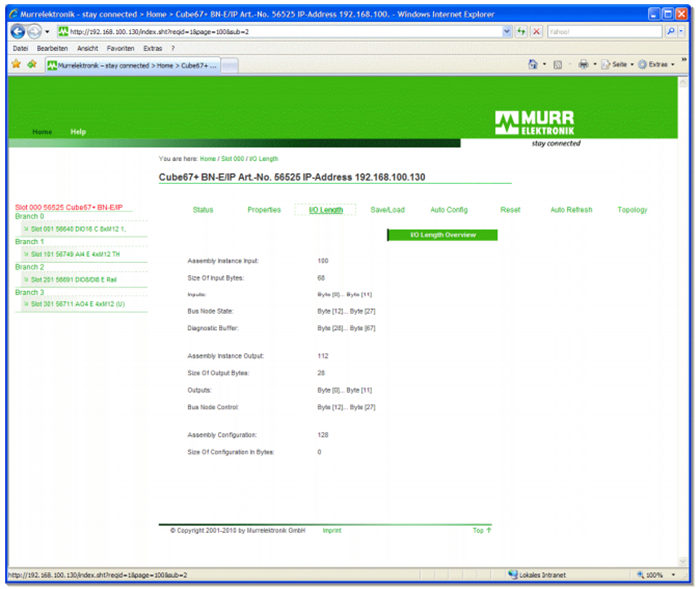
Task: Select Slot 101 56749 AI4 E 4xM12 TH
Action: pyautogui.click(x=75, y=255)
